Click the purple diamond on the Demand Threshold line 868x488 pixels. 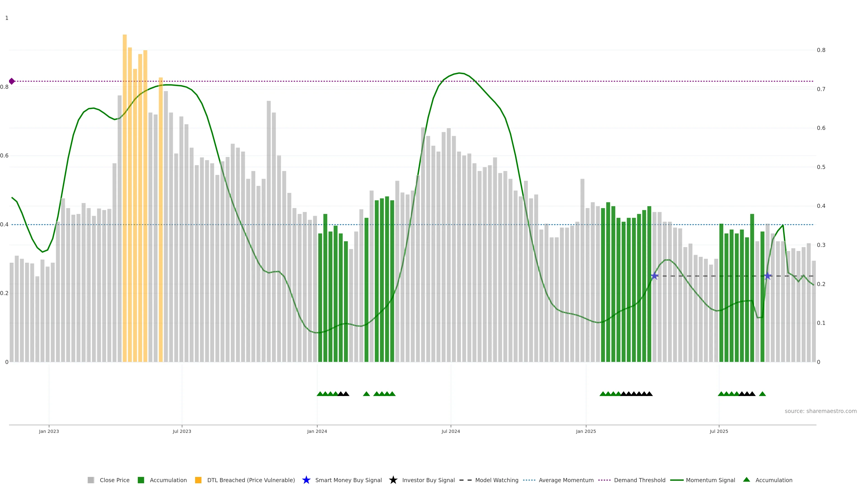click(12, 81)
